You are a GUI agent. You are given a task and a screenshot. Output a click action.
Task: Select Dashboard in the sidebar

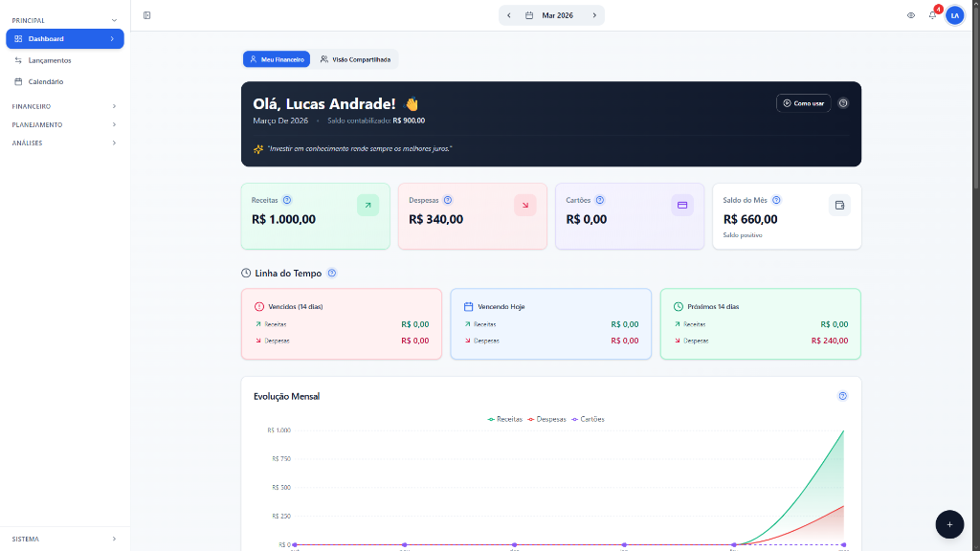point(65,38)
